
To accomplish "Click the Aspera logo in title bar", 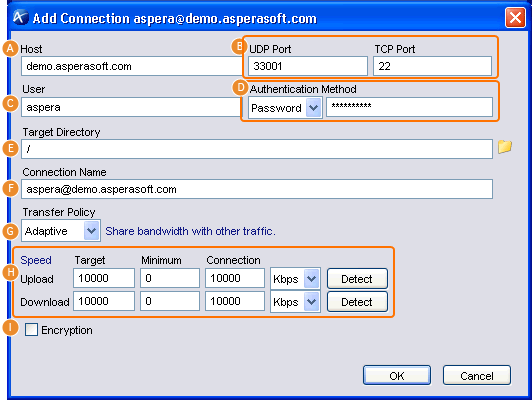I will coord(20,17).
